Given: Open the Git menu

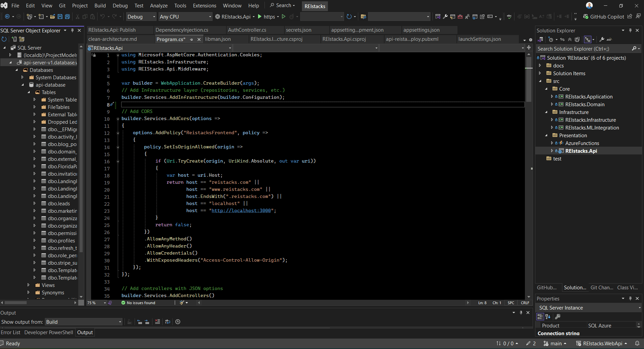Looking at the screenshot, I should (62, 6).
